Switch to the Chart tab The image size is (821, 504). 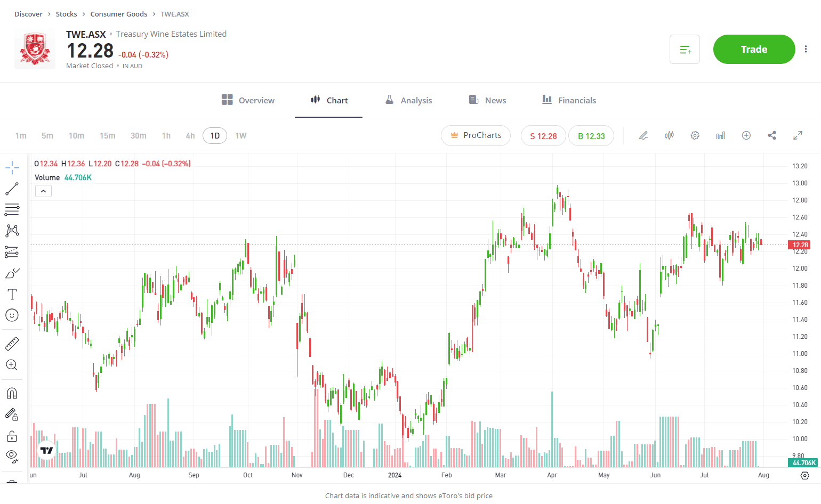point(329,100)
